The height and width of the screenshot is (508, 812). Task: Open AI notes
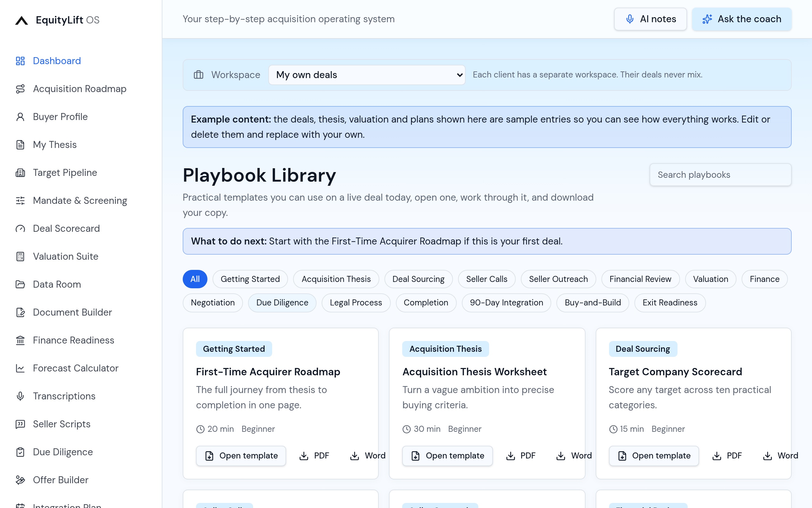[x=650, y=19]
